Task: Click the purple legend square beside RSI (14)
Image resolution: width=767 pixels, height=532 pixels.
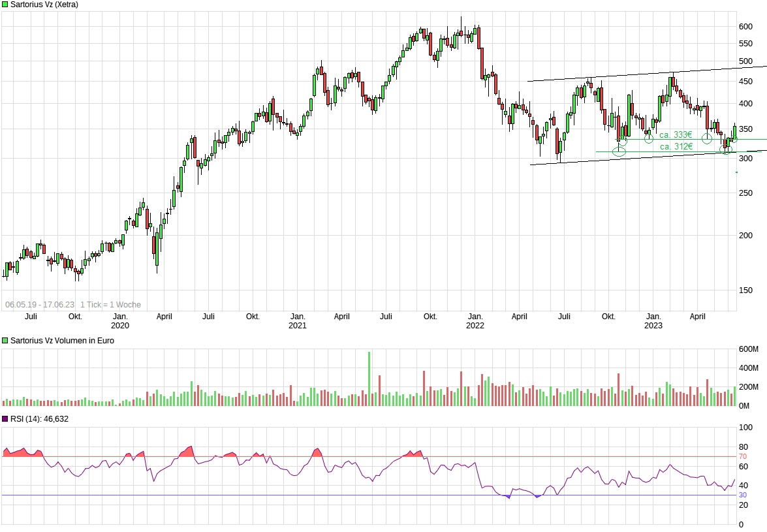Action: point(5,418)
